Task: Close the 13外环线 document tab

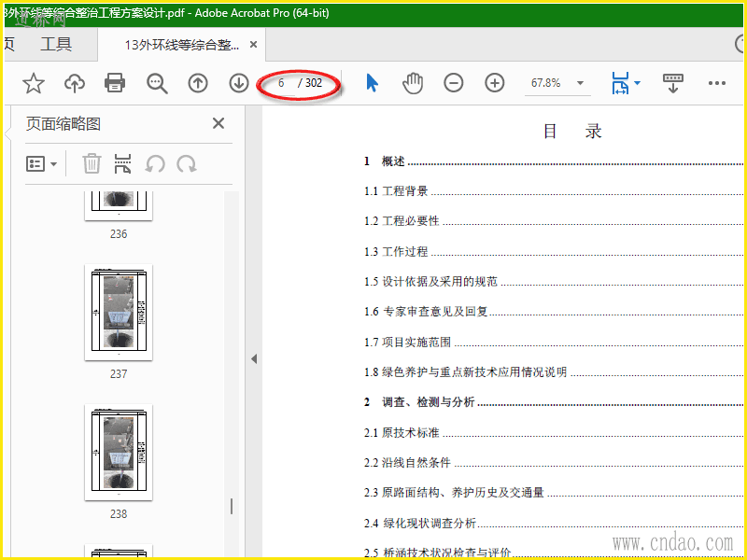Action: pyautogui.click(x=253, y=44)
